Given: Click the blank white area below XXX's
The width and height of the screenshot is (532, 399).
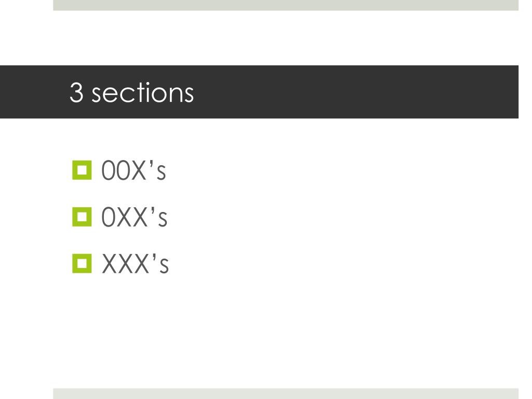Looking at the screenshot, I should click(x=260, y=332).
